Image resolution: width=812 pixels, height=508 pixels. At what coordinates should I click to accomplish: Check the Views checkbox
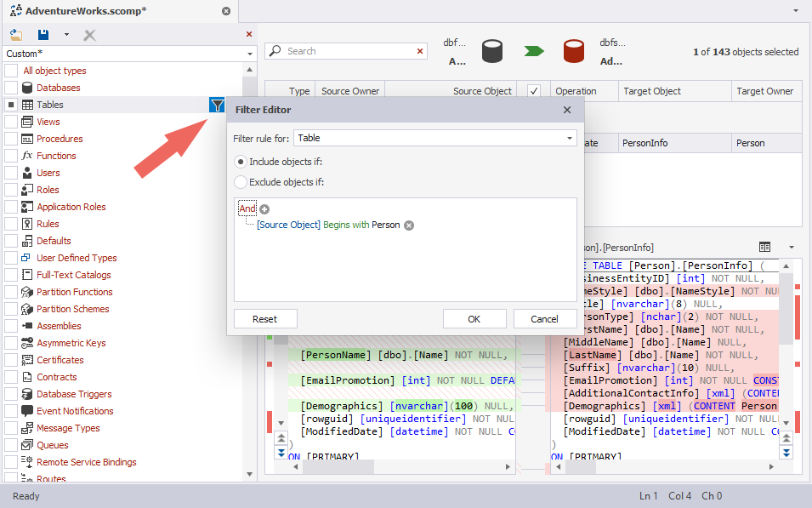tap(11, 122)
